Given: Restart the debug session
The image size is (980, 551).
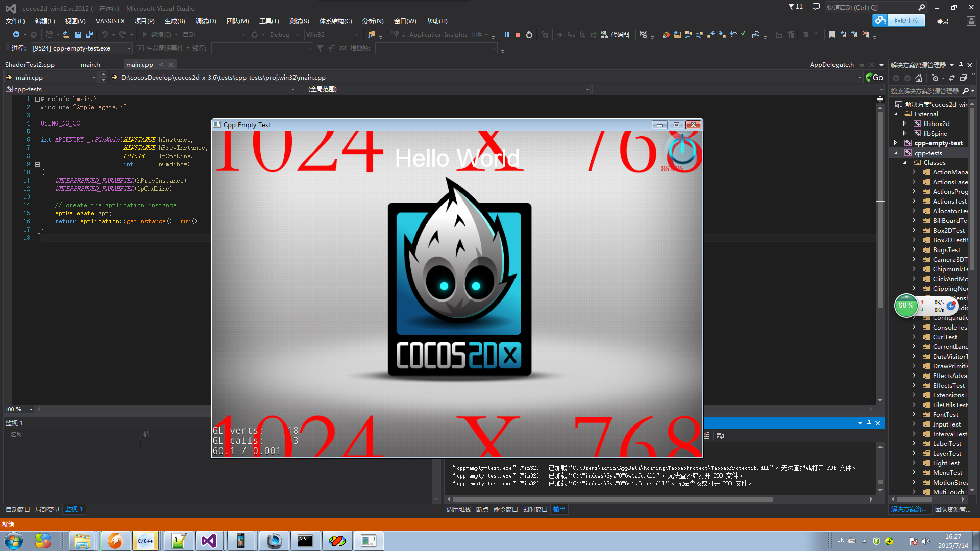Looking at the screenshot, I should [529, 35].
